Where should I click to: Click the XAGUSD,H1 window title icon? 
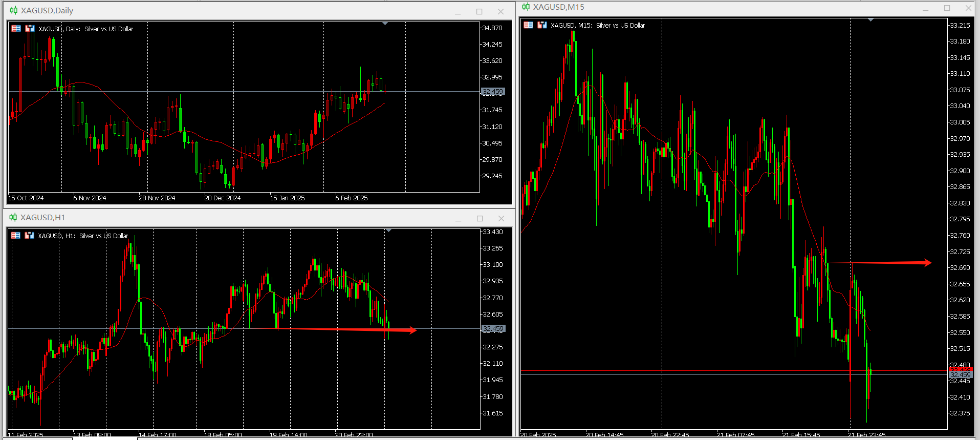tap(13, 217)
